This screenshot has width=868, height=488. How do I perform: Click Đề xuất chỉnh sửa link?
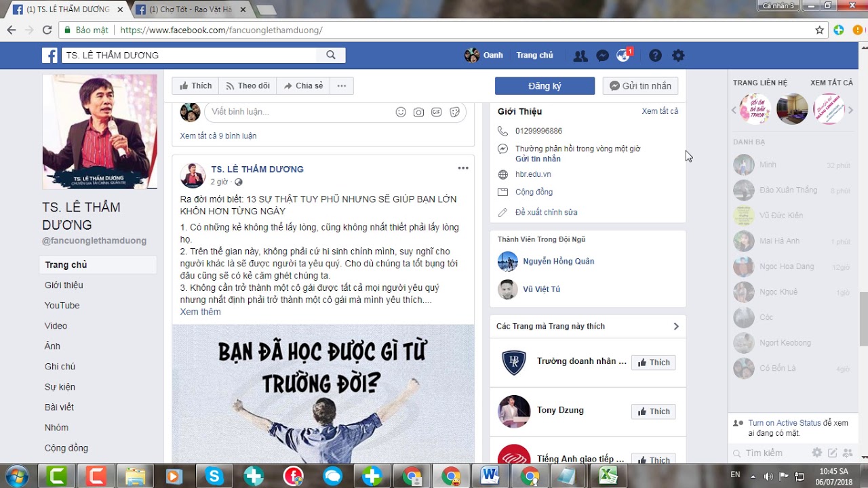(x=546, y=212)
